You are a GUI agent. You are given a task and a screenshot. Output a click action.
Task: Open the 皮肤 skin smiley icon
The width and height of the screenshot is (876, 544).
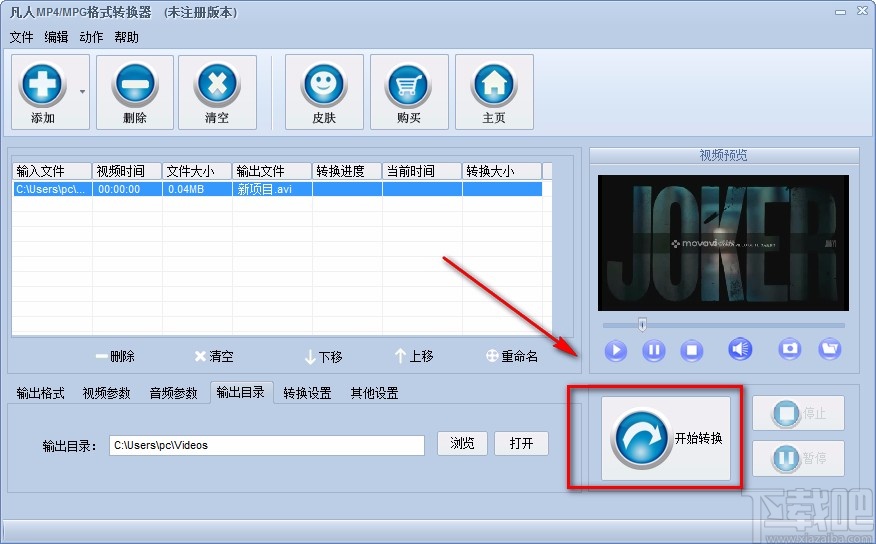[324, 85]
